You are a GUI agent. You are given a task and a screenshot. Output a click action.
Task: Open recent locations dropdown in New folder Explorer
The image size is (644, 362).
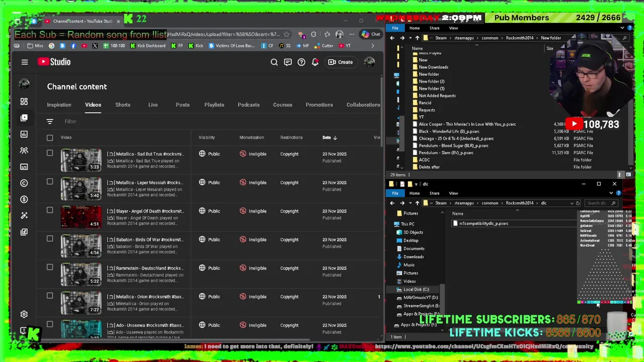coord(410,38)
